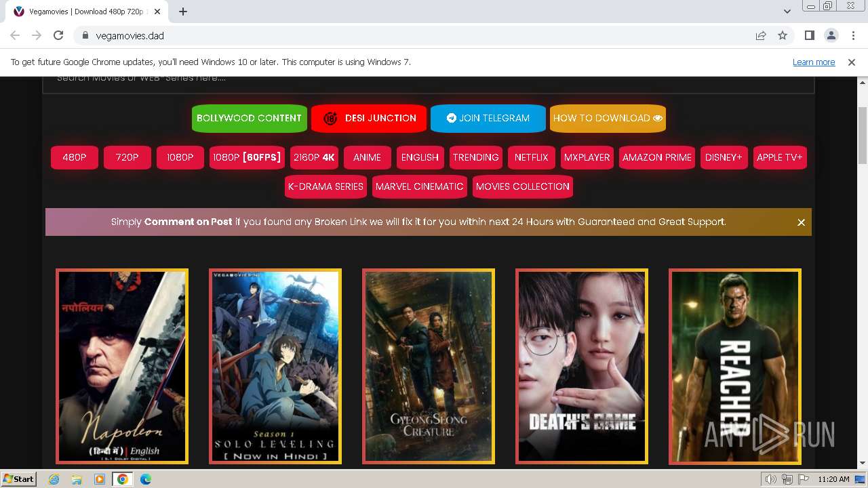Reload the Vegamovies page

(58, 35)
